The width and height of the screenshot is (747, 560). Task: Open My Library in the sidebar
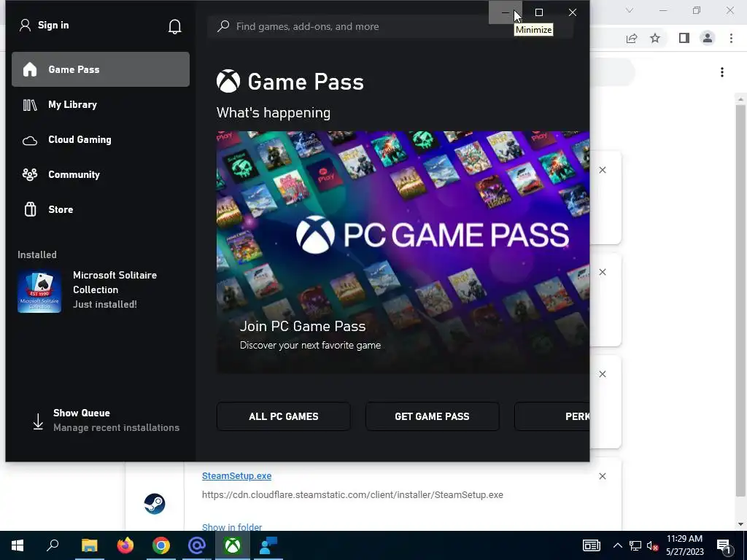pos(101,105)
